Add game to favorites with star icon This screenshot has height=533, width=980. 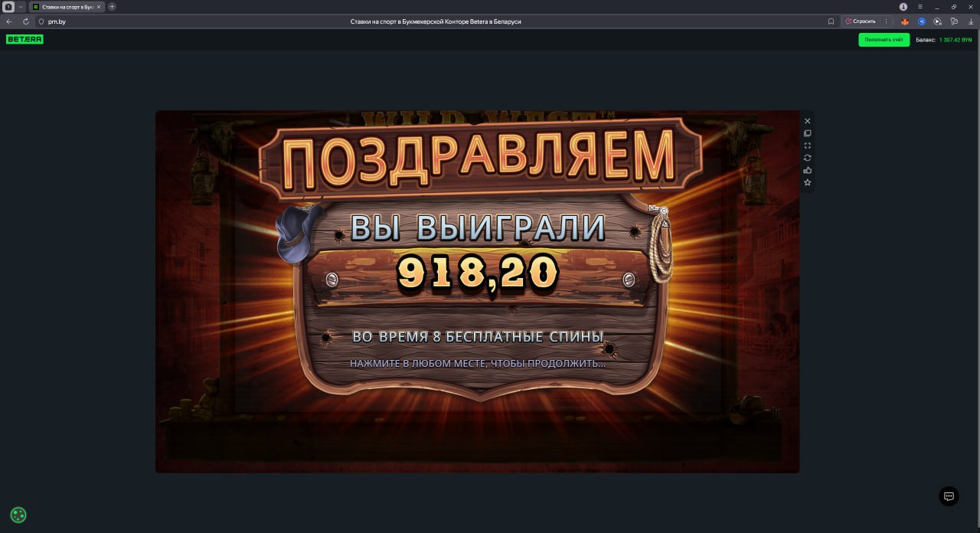point(807,182)
